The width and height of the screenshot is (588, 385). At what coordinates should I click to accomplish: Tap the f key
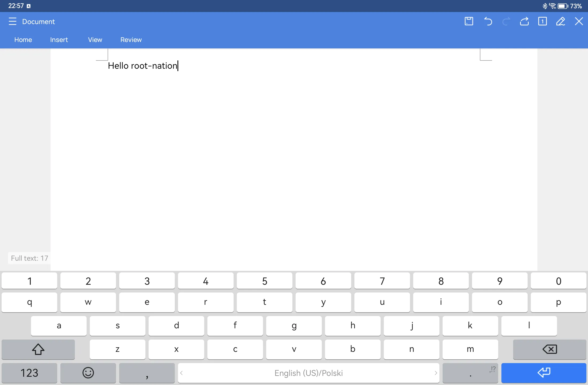[235, 326]
